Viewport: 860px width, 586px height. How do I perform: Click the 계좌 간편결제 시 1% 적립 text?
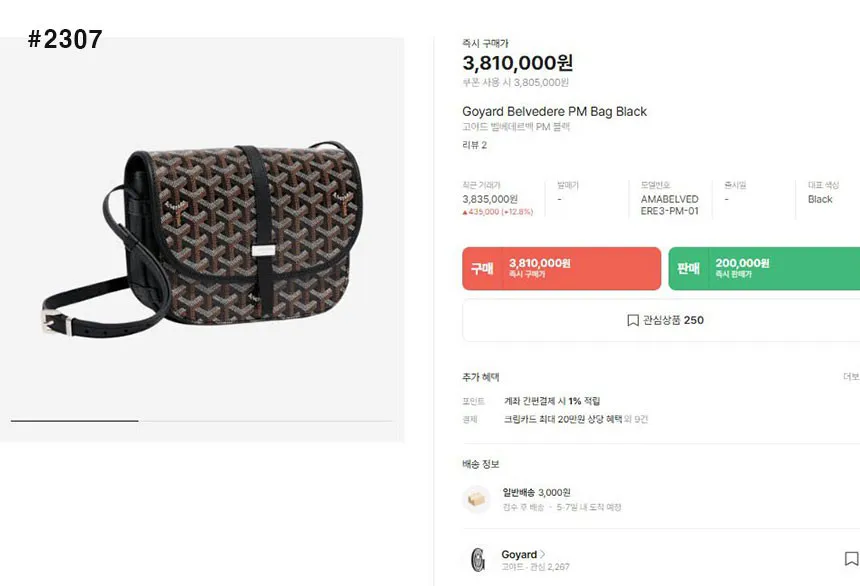553,400
